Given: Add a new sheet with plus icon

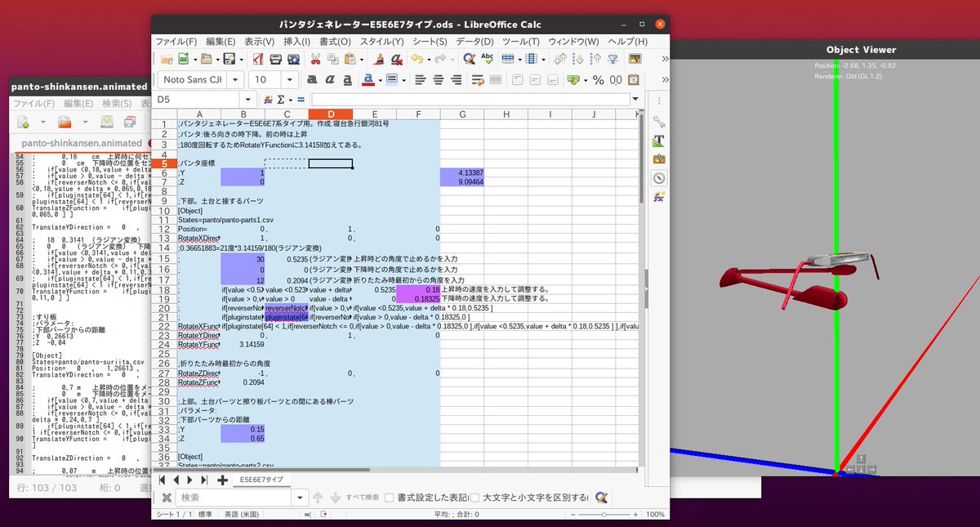Looking at the screenshot, I should (222, 480).
